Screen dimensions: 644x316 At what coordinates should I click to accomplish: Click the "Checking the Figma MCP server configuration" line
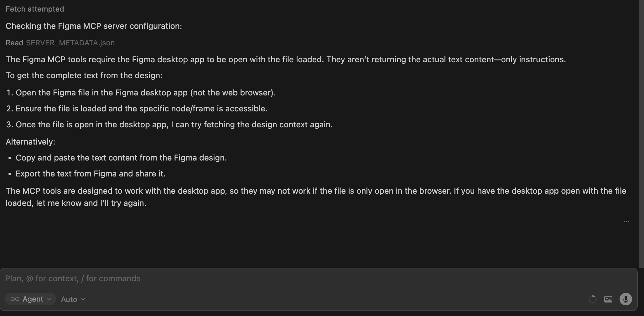click(x=94, y=26)
